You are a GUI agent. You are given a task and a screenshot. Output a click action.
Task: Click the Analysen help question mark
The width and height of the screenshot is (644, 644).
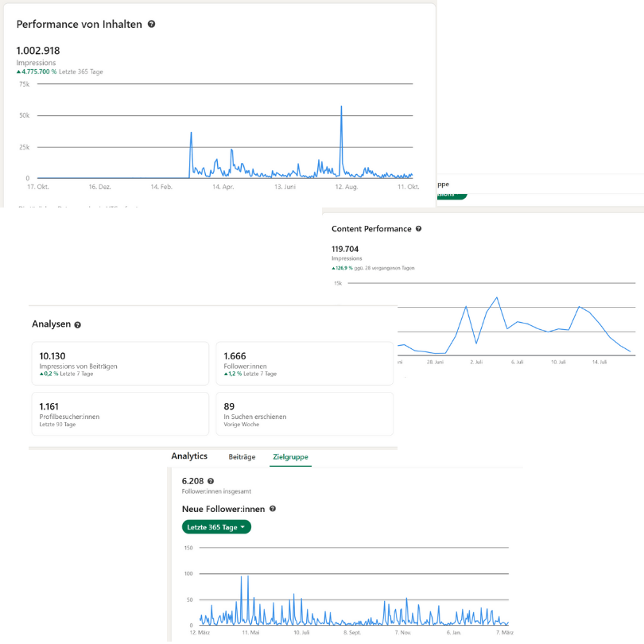pyautogui.click(x=78, y=324)
